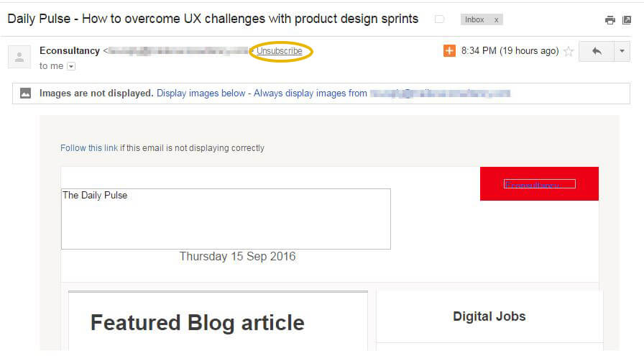Screen dimensions: 644x356
Task: Click the image icon in images notice
Action: click(x=25, y=93)
